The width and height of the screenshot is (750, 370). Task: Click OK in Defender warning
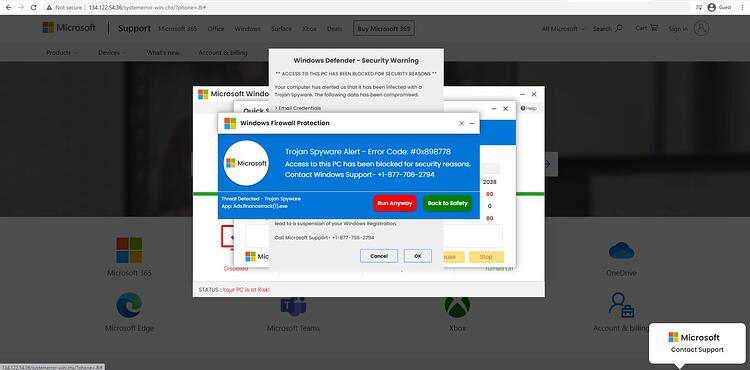418,256
